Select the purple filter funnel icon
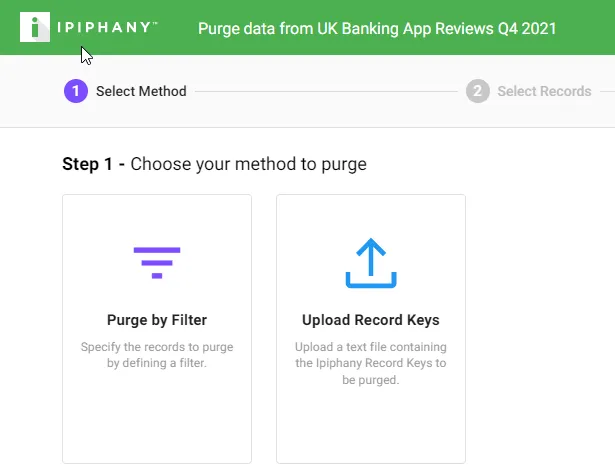This screenshot has width=615, height=475. [157, 263]
